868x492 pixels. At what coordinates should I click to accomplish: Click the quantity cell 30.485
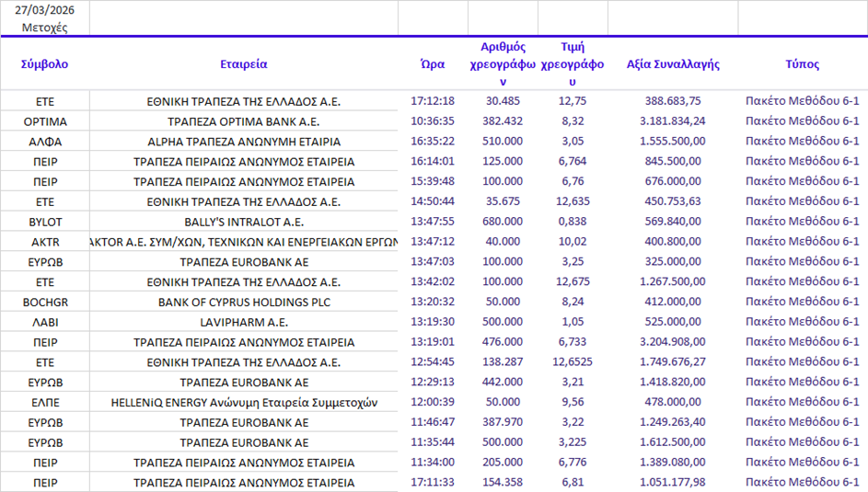[503, 101]
